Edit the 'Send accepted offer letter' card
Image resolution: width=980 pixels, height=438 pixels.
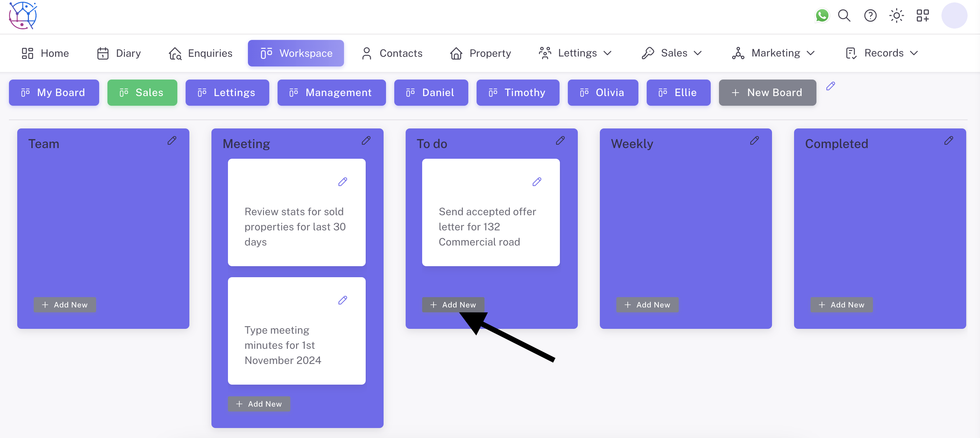coord(537,182)
